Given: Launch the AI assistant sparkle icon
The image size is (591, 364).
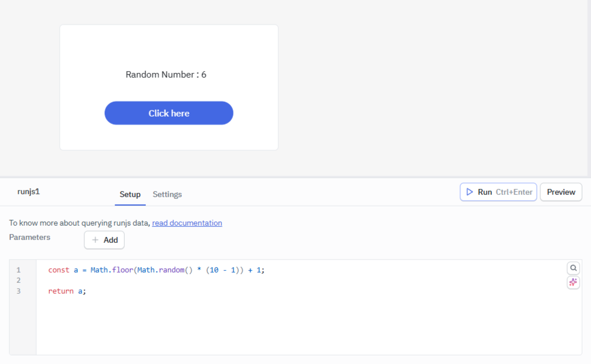Looking at the screenshot, I should tap(573, 282).
